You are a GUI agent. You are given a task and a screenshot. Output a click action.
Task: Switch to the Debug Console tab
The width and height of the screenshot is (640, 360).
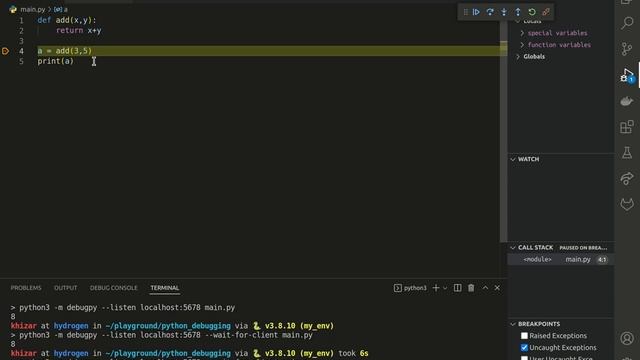click(x=113, y=288)
